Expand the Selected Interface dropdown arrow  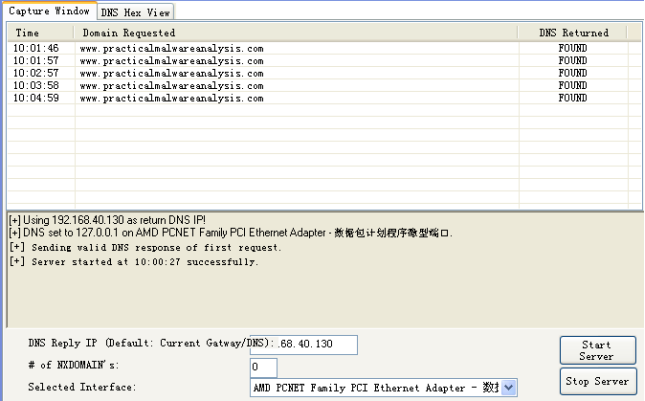509,388
